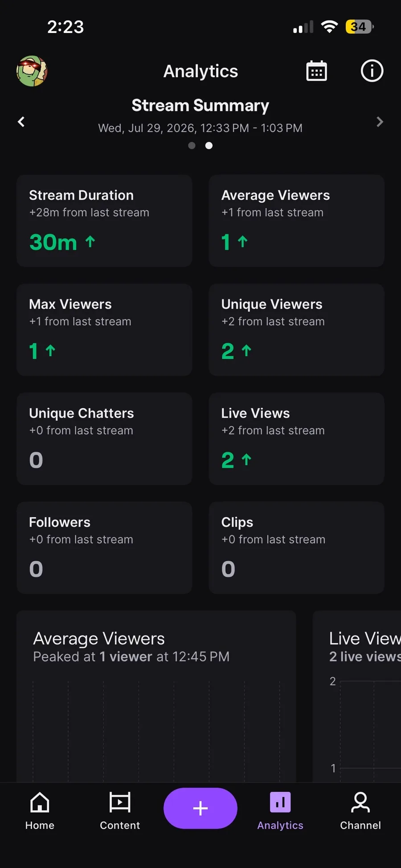Switch to the Analytics tab

[280, 810]
